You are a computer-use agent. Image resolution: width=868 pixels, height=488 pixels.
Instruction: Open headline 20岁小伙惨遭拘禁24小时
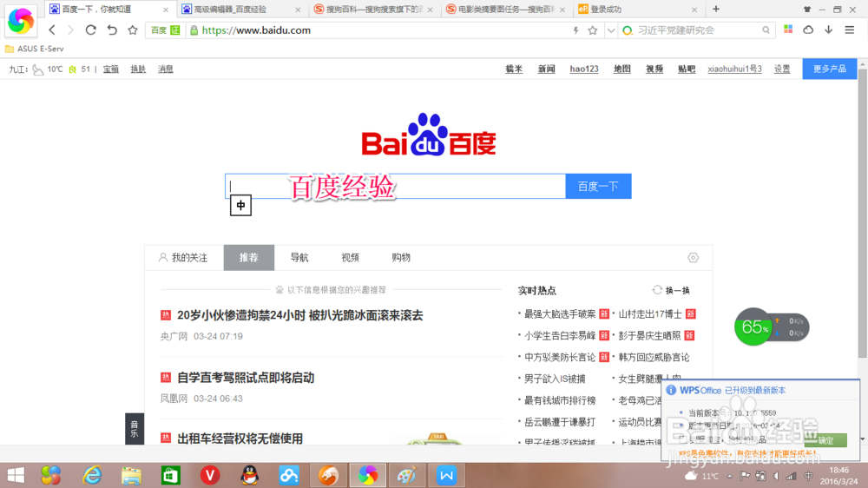click(x=300, y=315)
